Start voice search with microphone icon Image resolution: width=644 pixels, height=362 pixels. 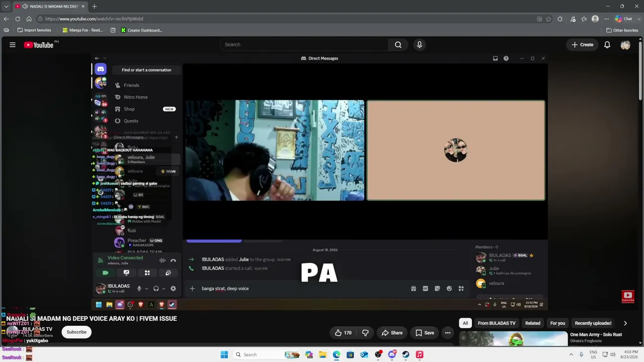click(419, 45)
